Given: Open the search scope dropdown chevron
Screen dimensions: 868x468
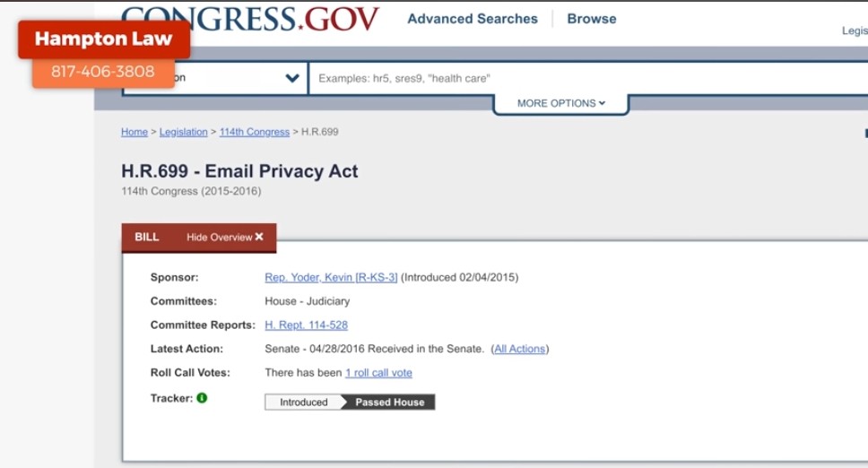Looking at the screenshot, I should point(292,78).
